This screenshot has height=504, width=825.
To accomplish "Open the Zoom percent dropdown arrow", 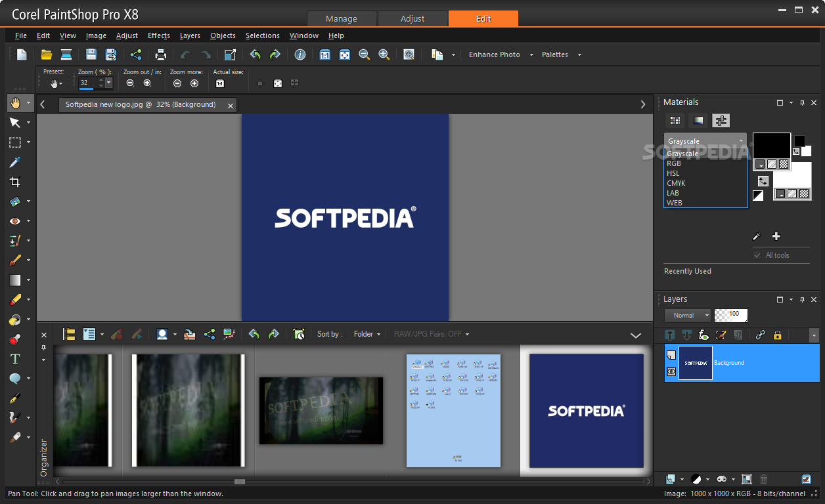I will (x=108, y=83).
